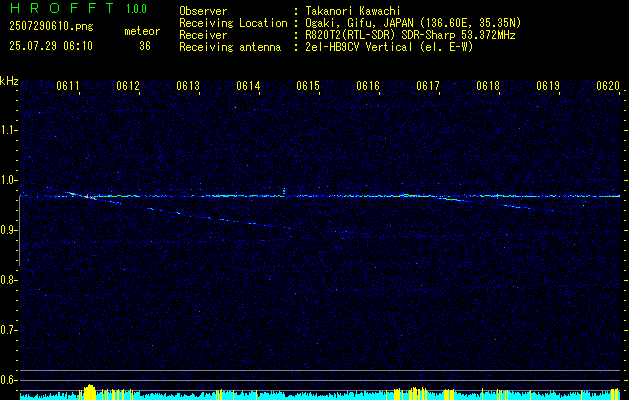This screenshot has height=400, width=629.
Task: Click the 0615 time axis marker
Action: coord(308,86)
